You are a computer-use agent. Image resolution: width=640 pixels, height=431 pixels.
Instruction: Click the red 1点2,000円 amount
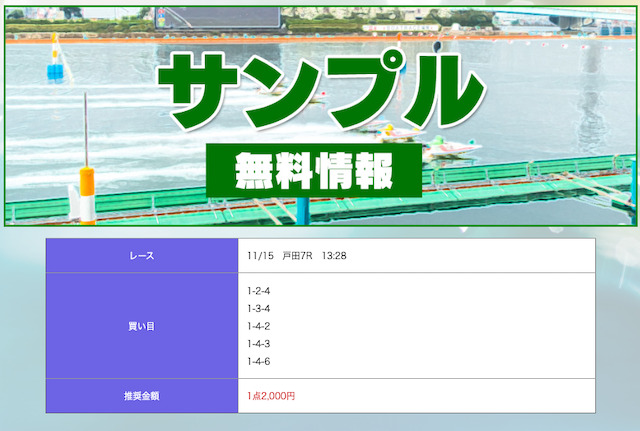[x=271, y=396]
